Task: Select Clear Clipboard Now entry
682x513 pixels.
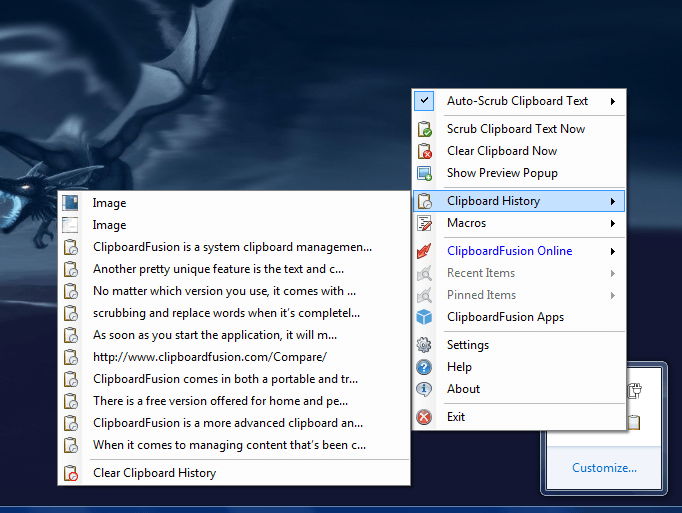Action: click(x=502, y=151)
